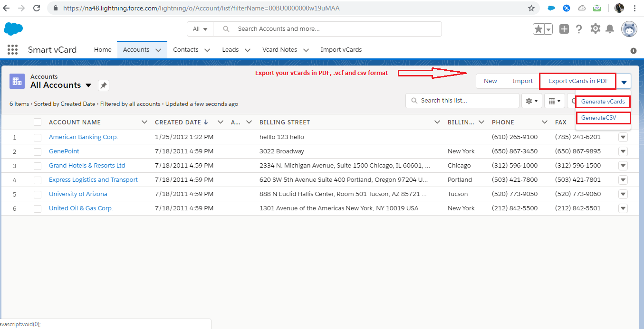Open the Help question mark icon

pos(579,29)
